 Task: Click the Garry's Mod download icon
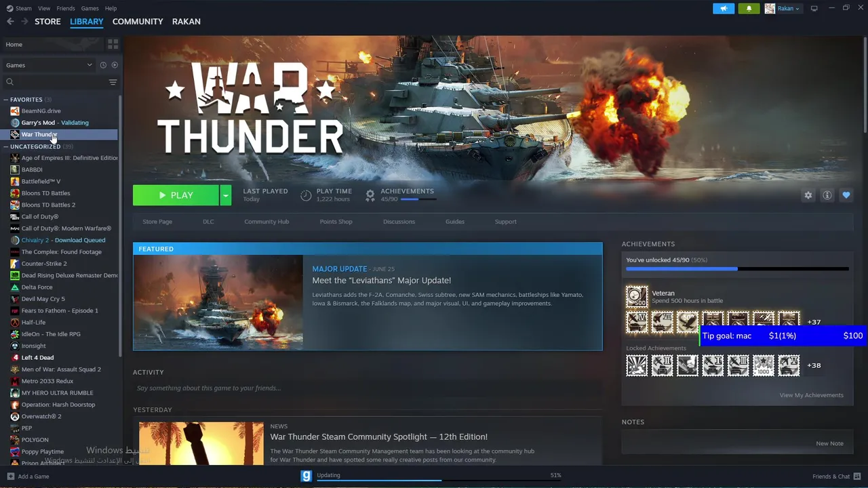(x=306, y=476)
